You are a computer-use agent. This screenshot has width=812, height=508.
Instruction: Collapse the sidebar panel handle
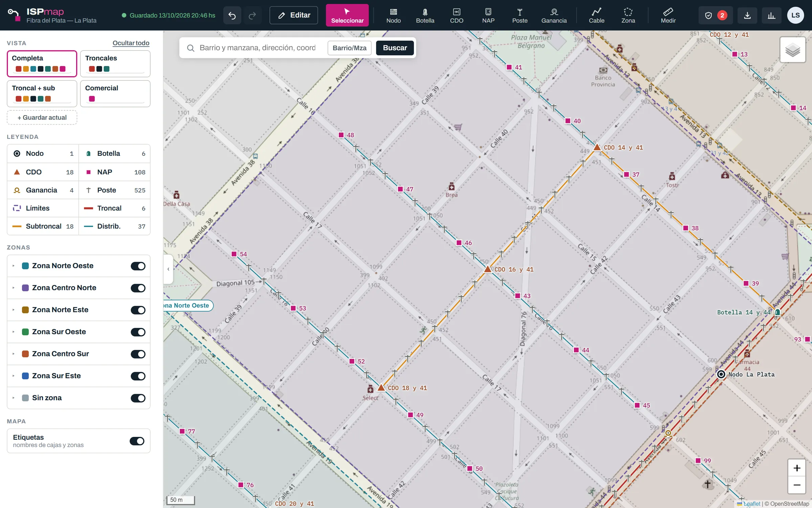click(x=168, y=269)
